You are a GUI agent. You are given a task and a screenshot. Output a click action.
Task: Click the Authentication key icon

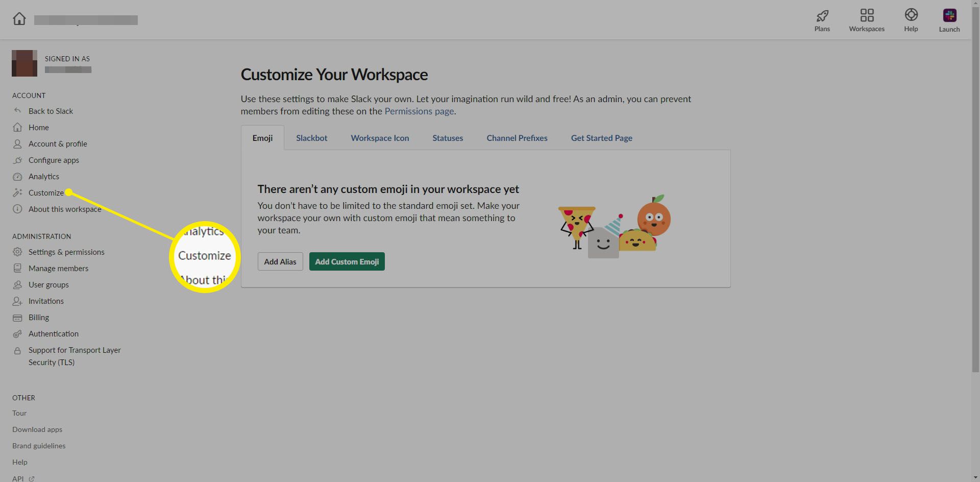pyautogui.click(x=17, y=334)
